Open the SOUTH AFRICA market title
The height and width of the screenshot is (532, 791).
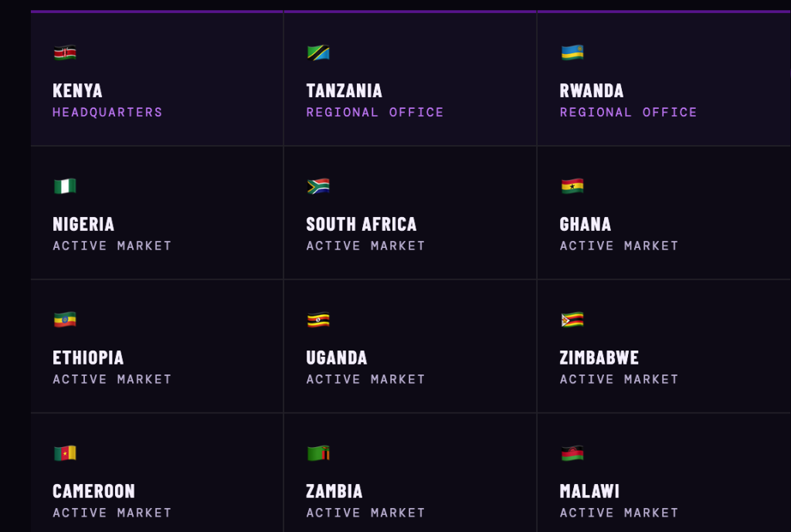[x=361, y=225]
